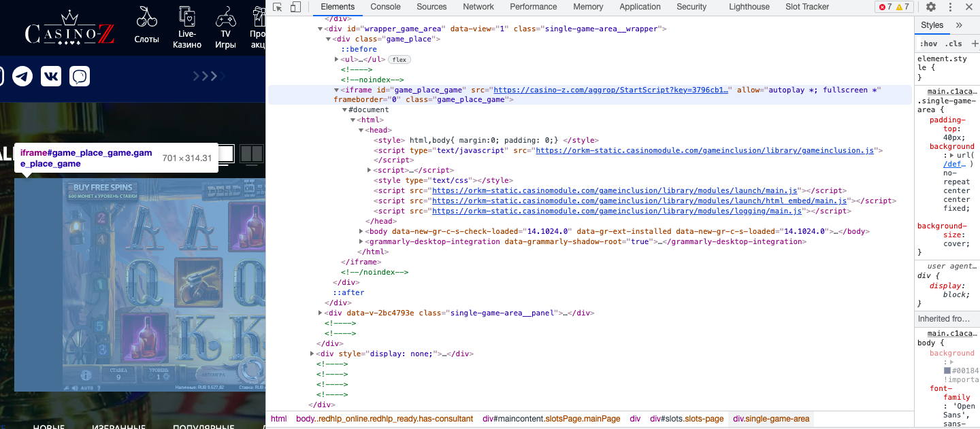This screenshot has height=429, width=980.
Task: Click the #00184 background color swatch
Action: (947, 371)
